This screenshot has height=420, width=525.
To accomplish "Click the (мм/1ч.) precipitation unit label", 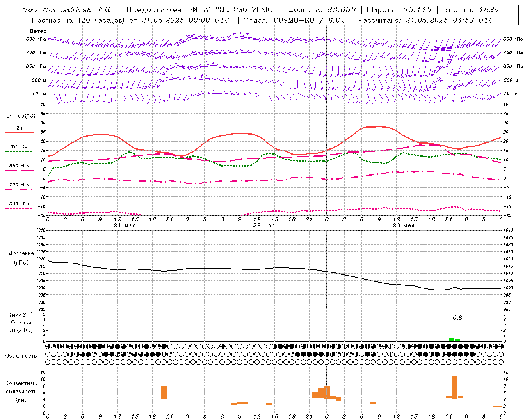I will [21, 330].
